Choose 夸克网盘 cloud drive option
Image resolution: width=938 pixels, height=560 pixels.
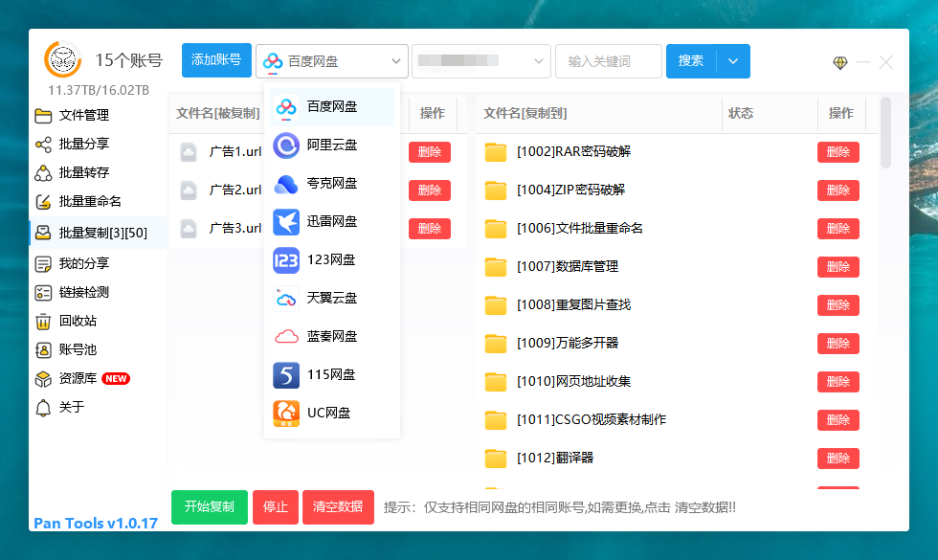point(331,184)
